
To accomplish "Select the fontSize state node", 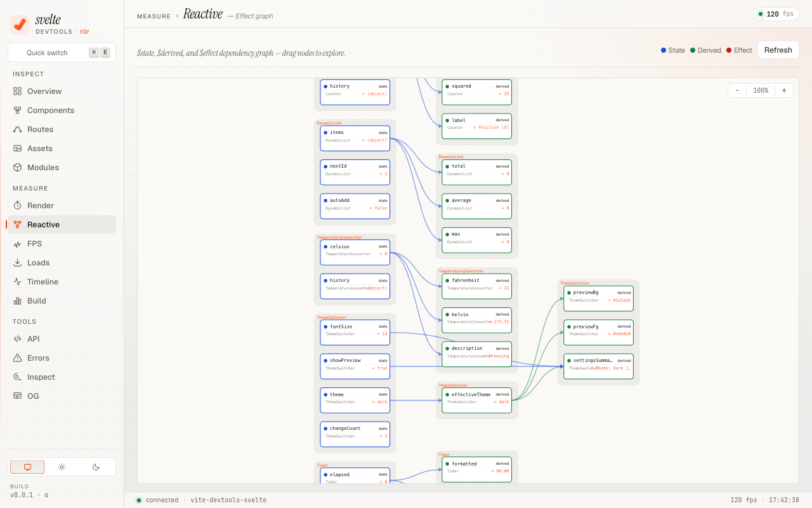I will tap(355, 333).
